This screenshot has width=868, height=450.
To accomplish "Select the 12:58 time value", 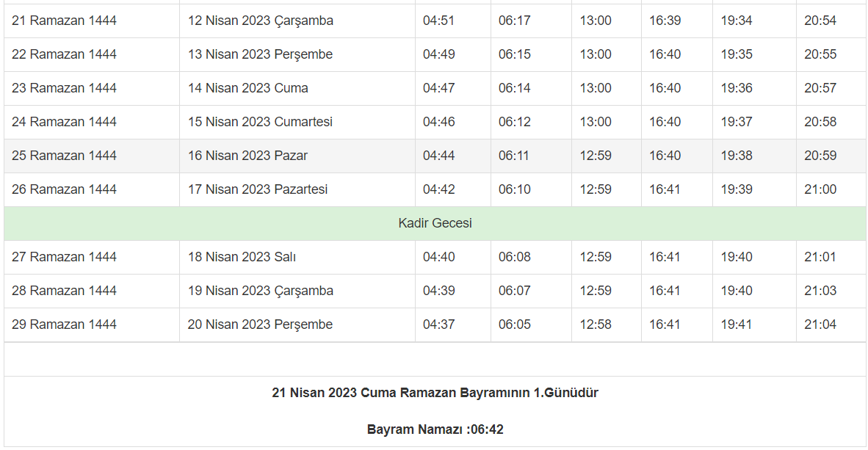I will click(x=595, y=324).
